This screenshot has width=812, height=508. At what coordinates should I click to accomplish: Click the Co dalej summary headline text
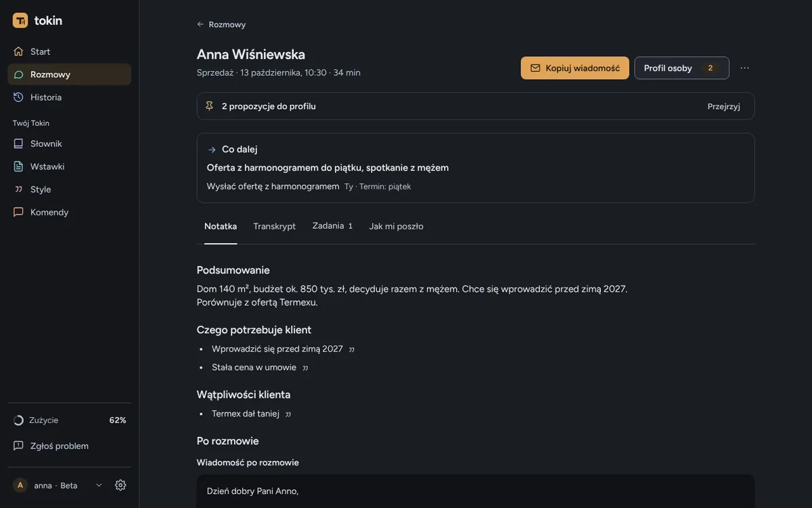click(328, 167)
